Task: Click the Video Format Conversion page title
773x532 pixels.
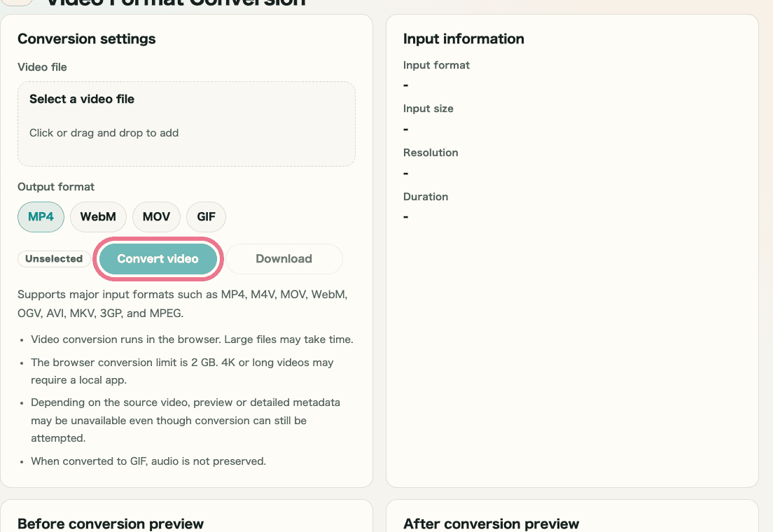Action: coord(174,3)
